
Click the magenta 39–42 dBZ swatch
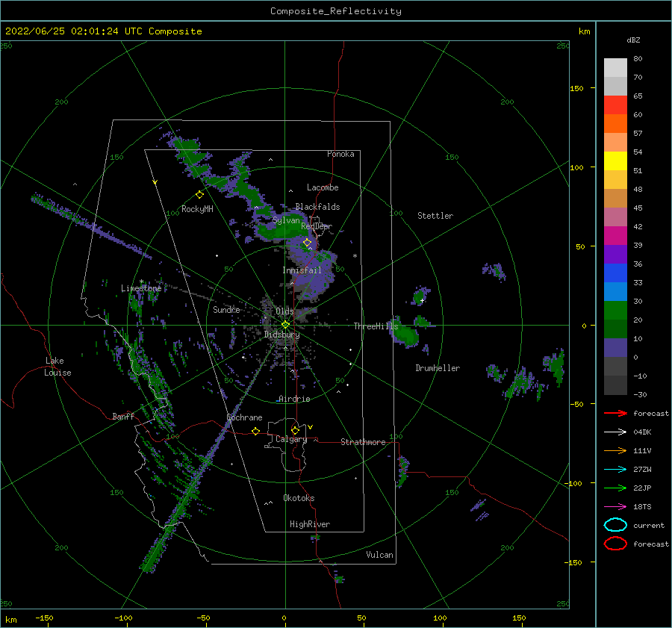point(615,236)
